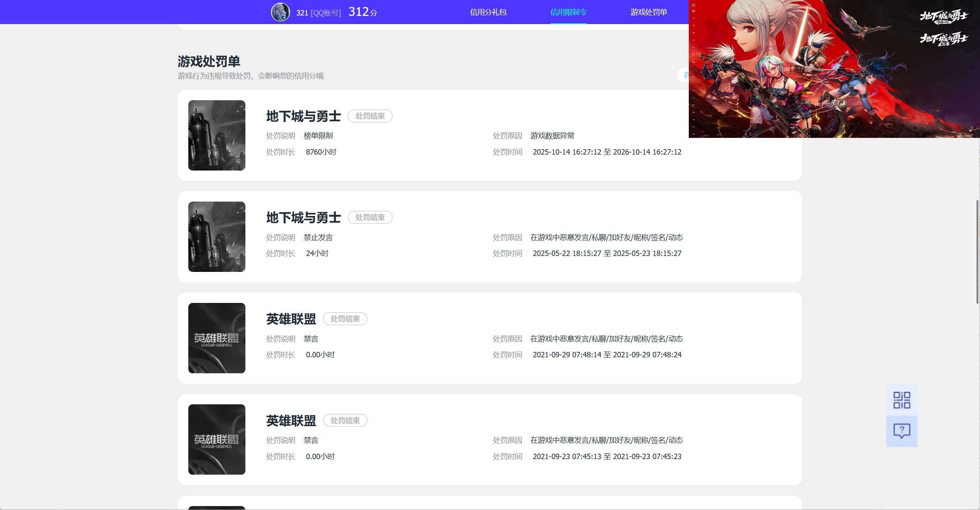The height and width of the screenshot is (510, 980).
Task: Click the date range 2025-05-22 至 2025-05-23
Action: pyautogui.click(x=607, y=253)
